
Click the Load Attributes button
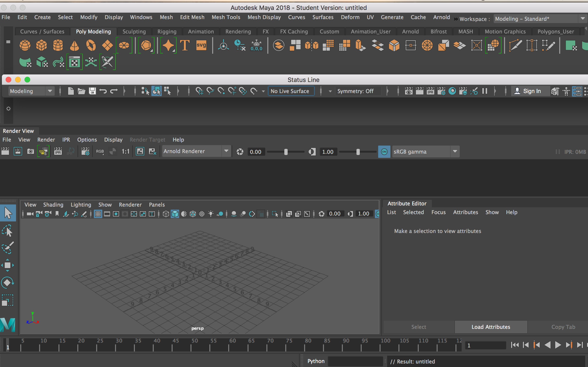pos(491,327)
